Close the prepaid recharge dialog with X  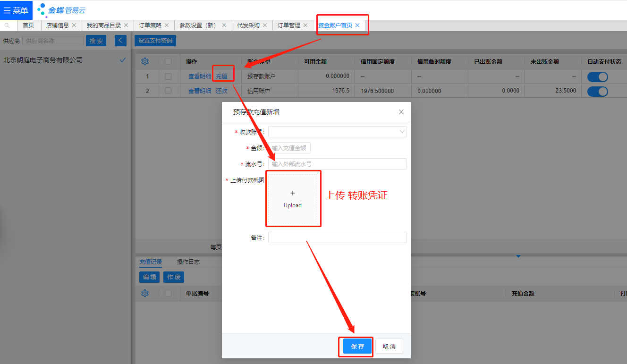coord(401,112)
